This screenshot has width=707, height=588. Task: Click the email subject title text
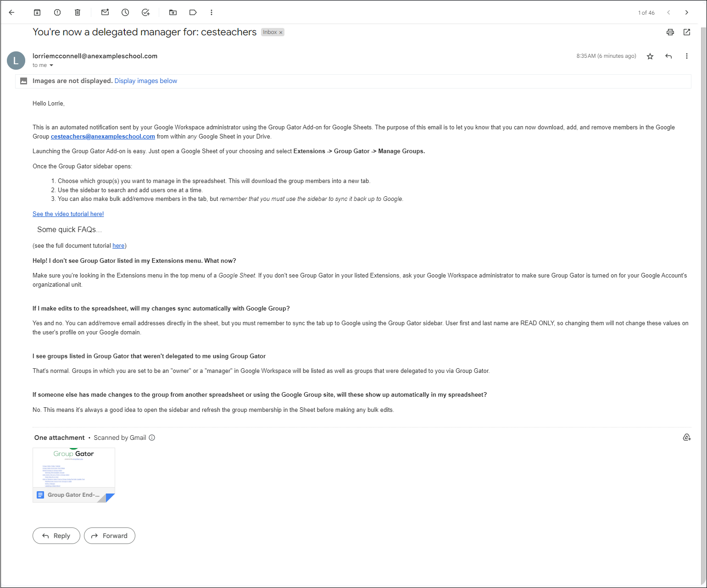coord(145,32)
